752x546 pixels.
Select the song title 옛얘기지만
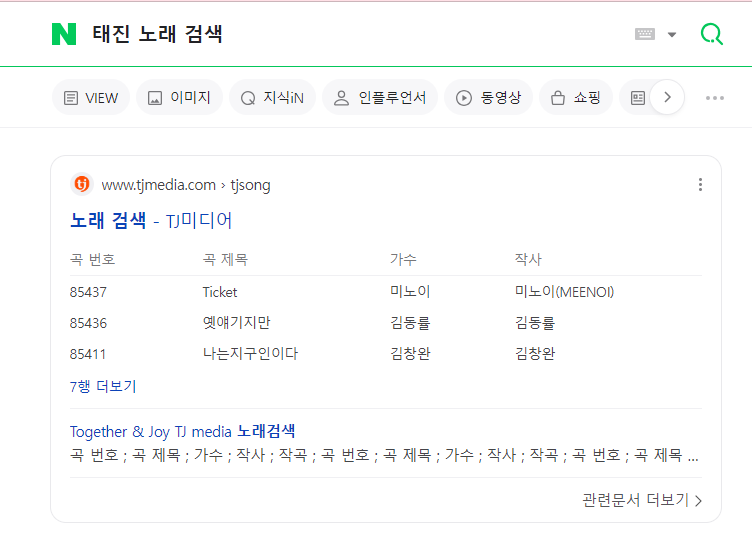point(236,322)
